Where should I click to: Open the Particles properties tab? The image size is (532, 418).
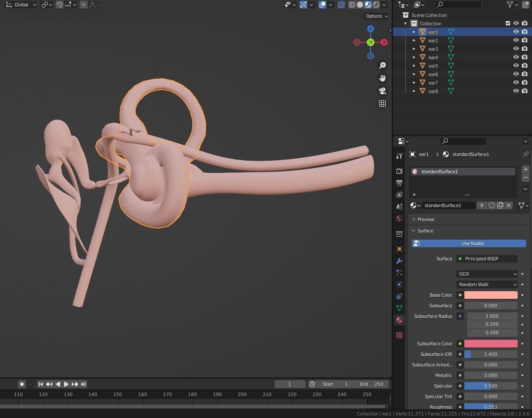[399, 273]
